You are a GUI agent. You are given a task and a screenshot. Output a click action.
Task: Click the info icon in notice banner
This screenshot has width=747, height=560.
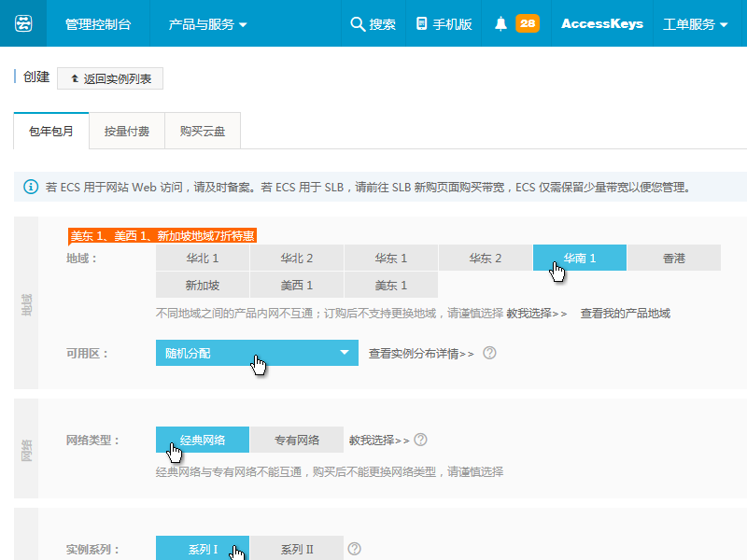31,188
